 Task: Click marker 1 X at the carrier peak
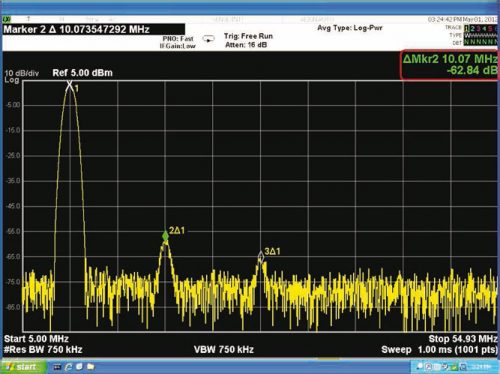(x=69, y=86)
